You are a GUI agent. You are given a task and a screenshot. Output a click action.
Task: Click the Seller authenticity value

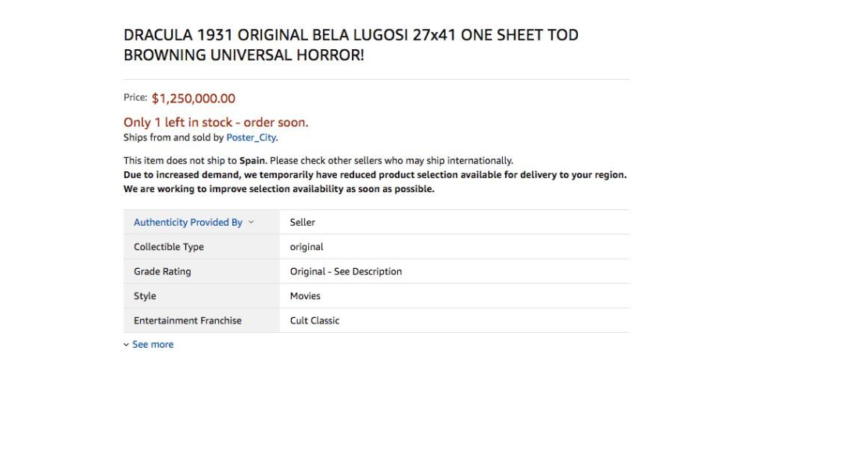(303, 223)
